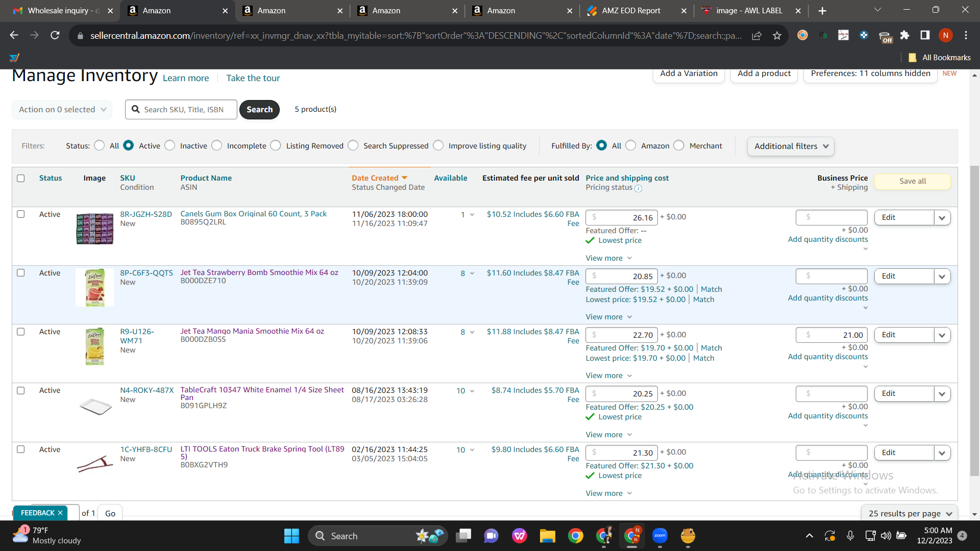The width and height of the screenshot is (980, 551).
Task: Click the browser back arrow
Action: click(x=14, y=35)
